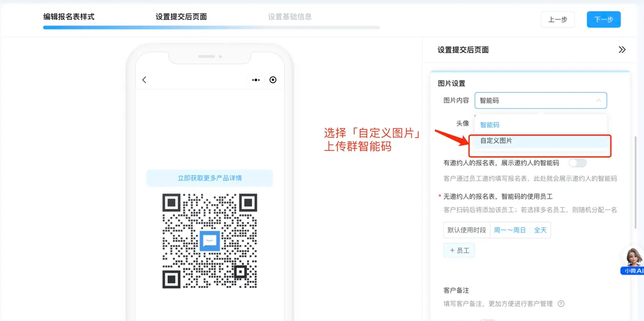Viewport: 644px width, 321px height.
Task: Click the 默认使用时段 label
Action: (x=466, y=230)
